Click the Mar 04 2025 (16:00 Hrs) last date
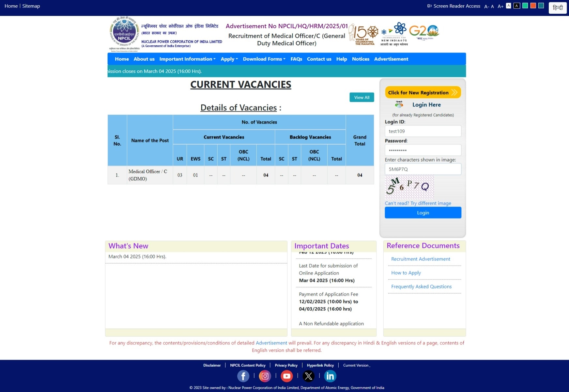The width and height of the screenshot is (569, 392). (x=327, y=280)
